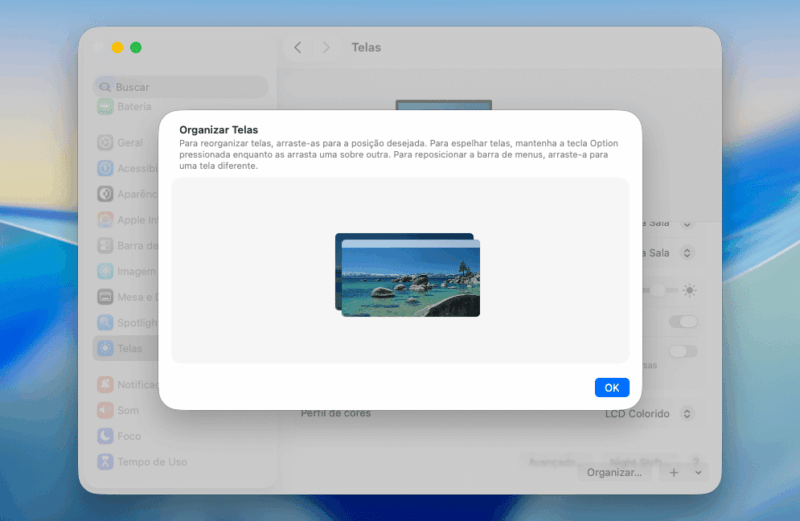The height and width of the screenshot is (521, 800).
Task: Go back with the left chevron
Action: [298, 47]
